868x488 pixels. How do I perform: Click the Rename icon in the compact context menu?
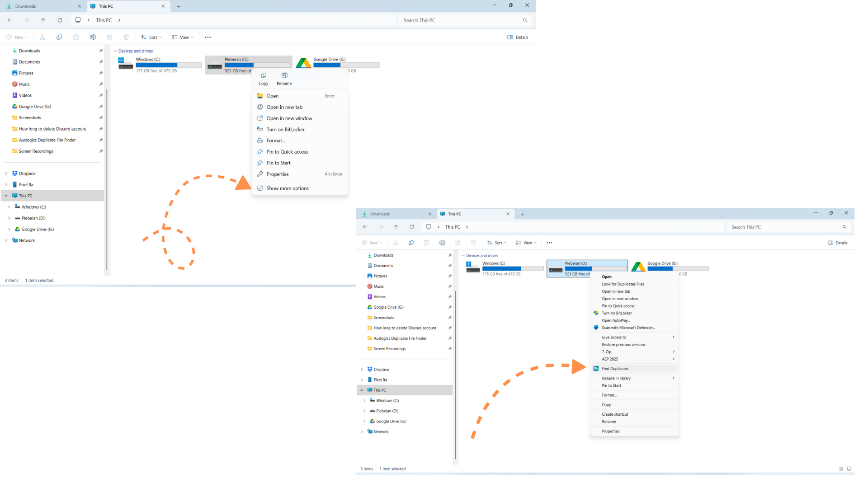(x=284, y=76)
